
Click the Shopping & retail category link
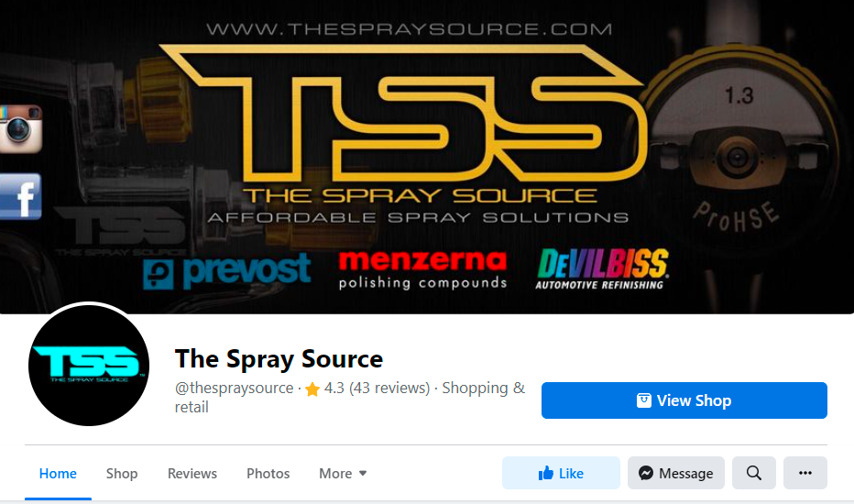pos(350,397)
